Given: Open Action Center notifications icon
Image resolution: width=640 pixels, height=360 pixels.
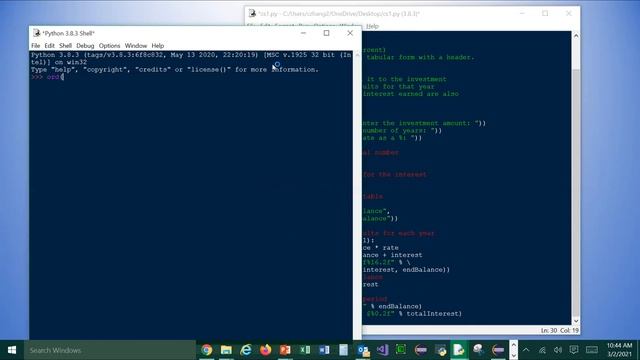Looking at the screenshot, I should [x=574, y=350].
